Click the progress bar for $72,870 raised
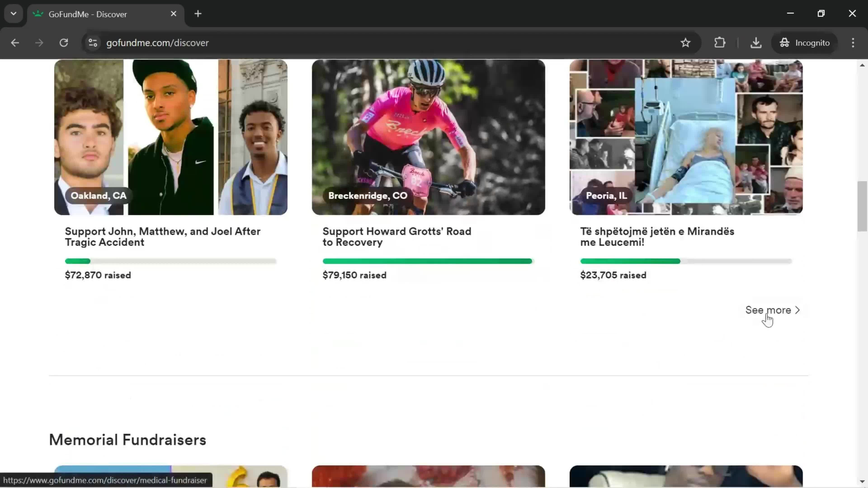Screen dimensions: 868x488 (170, 261)
